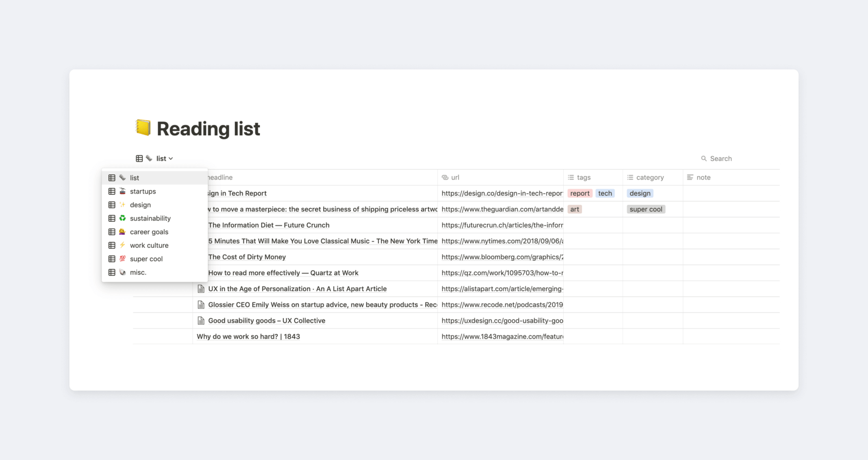The image size is (868, 460).
Task: Click the super cool red icon
Action: [x=123, y=259]
